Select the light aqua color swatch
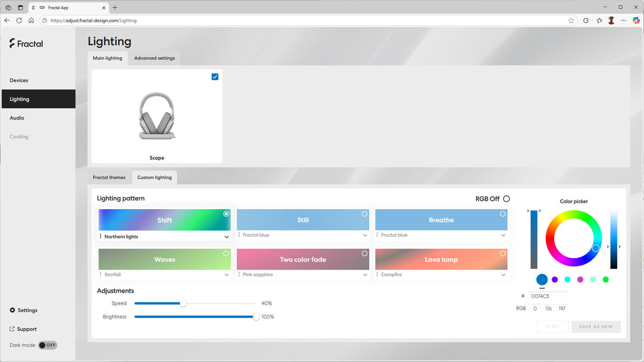644x362 pixels. pyautogui.click(x=593, y=279)
